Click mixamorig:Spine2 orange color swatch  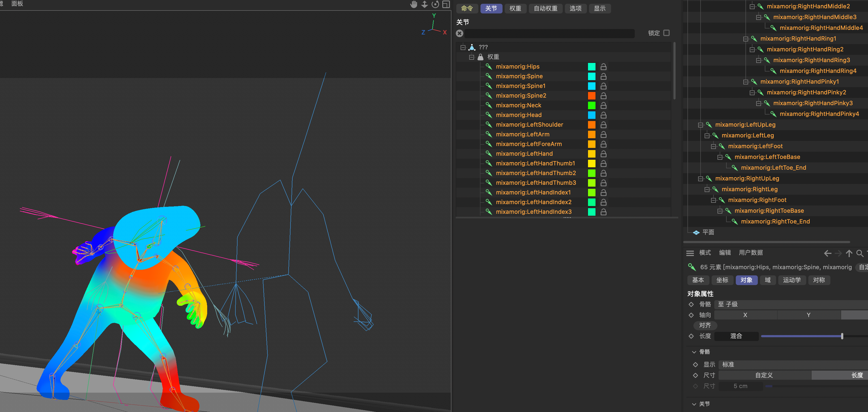tap(591, 96)
